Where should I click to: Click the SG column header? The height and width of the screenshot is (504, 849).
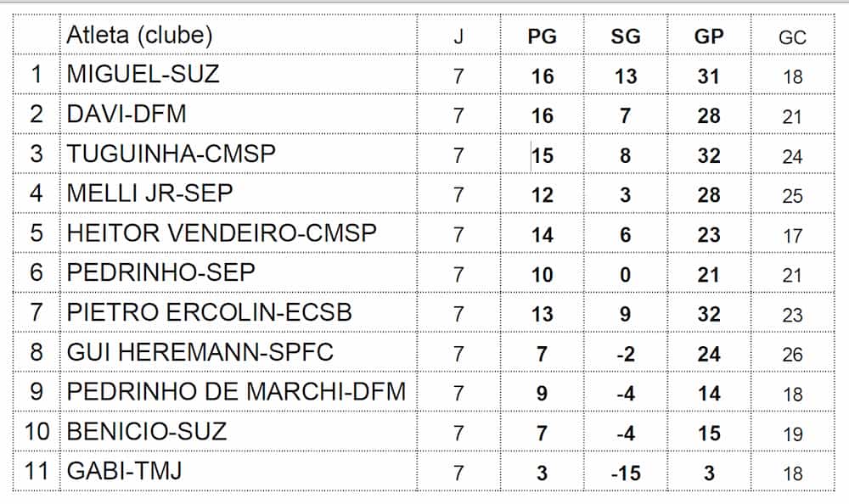point(626,36)
